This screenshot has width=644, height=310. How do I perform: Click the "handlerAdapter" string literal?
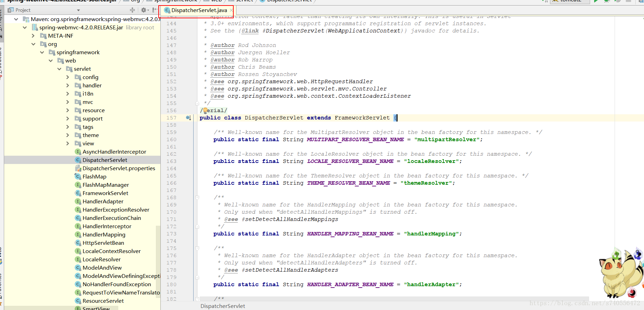[431, 284]
